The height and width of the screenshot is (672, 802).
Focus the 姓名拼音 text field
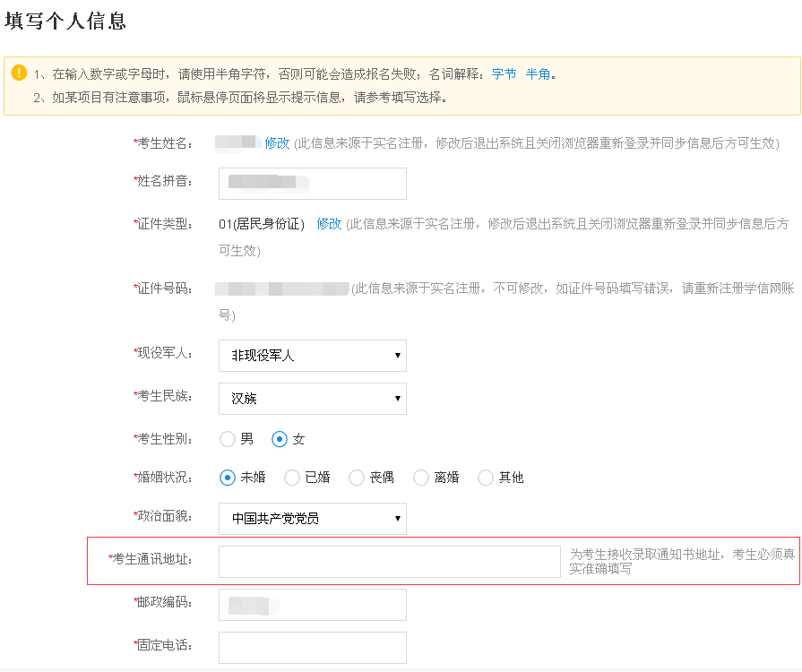(312, 184)
